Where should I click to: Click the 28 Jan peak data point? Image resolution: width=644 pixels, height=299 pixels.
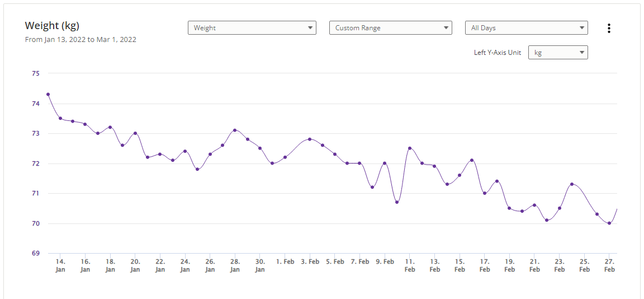235,130
